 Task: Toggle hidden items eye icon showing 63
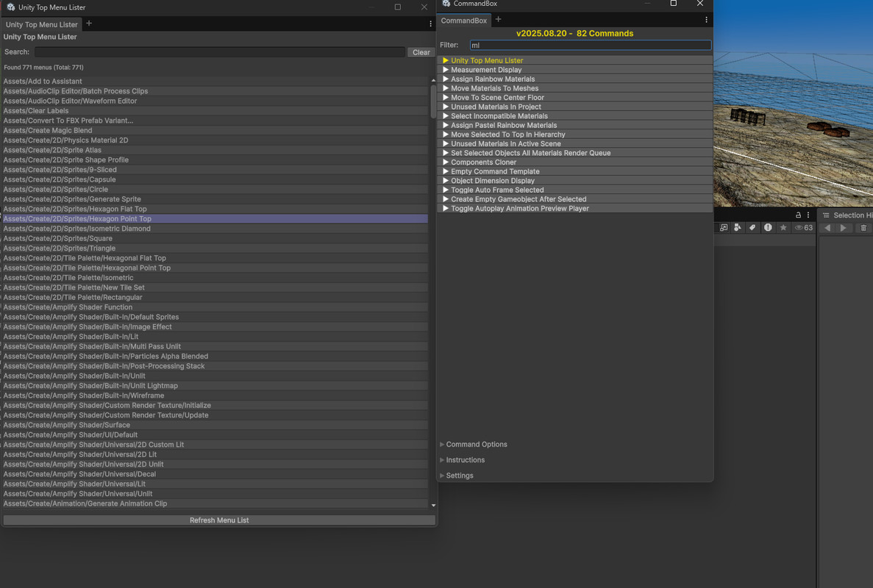click(803, 228)
